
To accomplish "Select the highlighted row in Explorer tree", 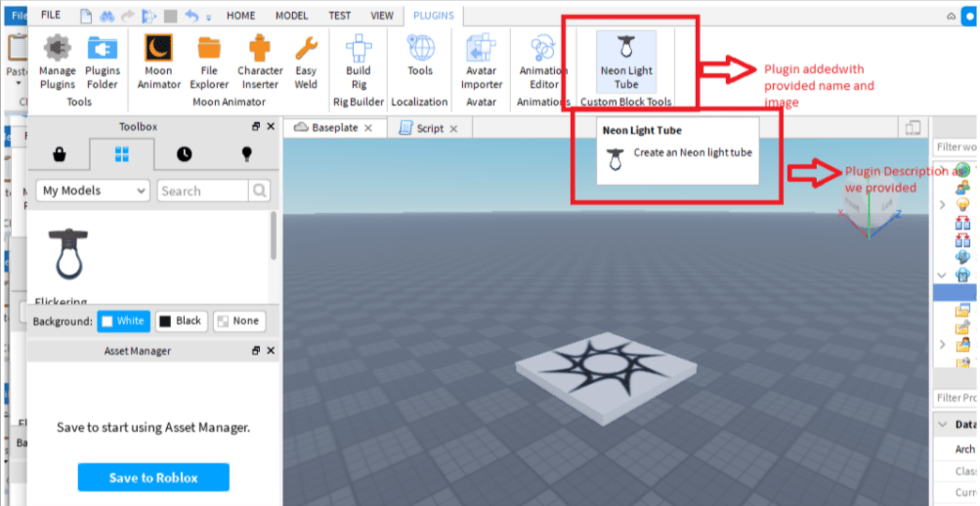I will click(x=956, y=292).
